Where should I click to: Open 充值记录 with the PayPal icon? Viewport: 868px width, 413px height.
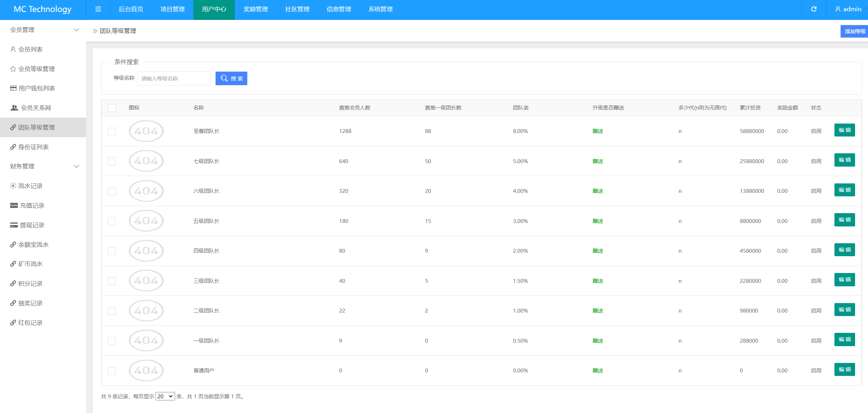32,205
